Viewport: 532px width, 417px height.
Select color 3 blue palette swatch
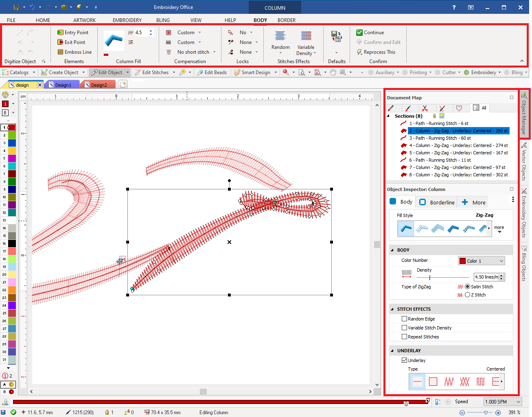point(12,143)
